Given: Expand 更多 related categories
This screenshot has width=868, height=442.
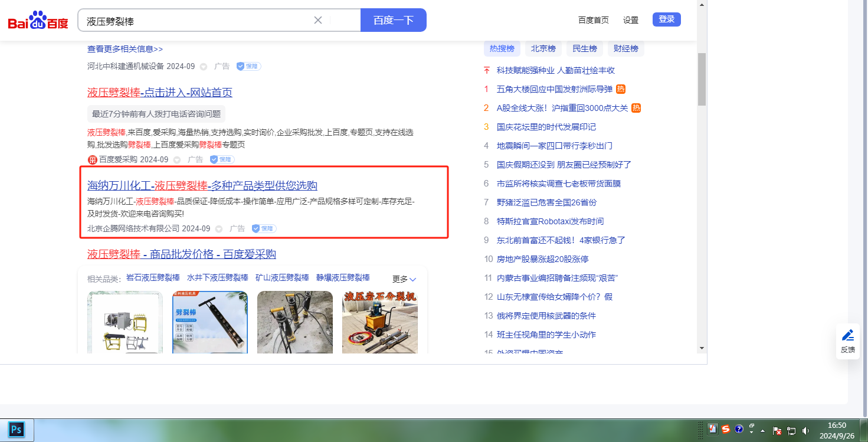Looking at the screenshot, I should tap(404, 279).
